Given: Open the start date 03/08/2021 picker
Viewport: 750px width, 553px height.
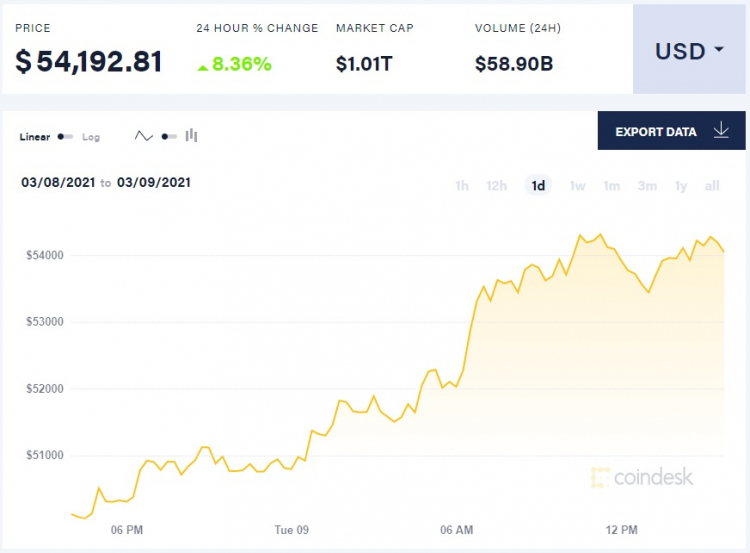Looking at the screenshot, I should [58, 183].
